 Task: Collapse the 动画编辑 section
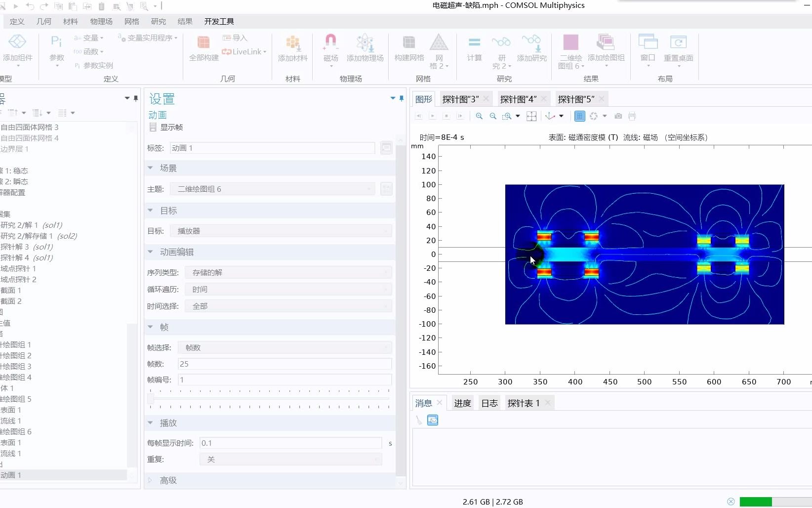click(x=150, y=252)
